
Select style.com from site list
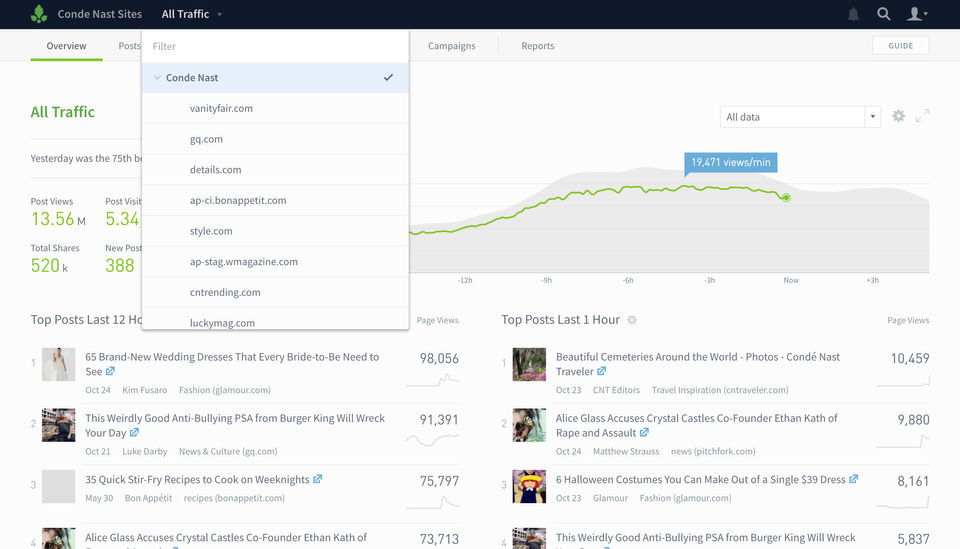275,231
